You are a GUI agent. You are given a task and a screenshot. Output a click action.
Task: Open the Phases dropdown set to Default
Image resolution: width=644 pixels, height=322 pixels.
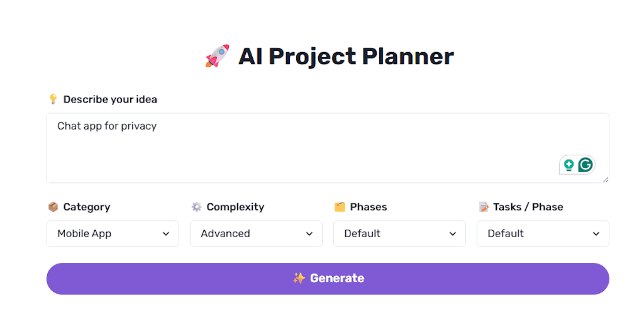(399, 233)
